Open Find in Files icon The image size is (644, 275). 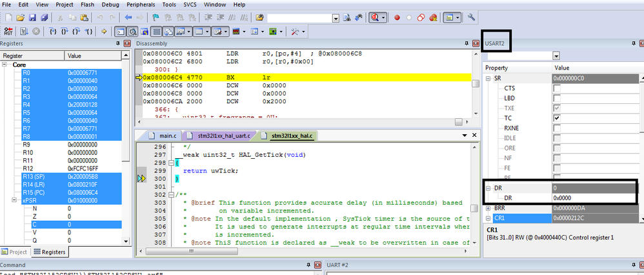pyautogui.click(x=259, y=17)
